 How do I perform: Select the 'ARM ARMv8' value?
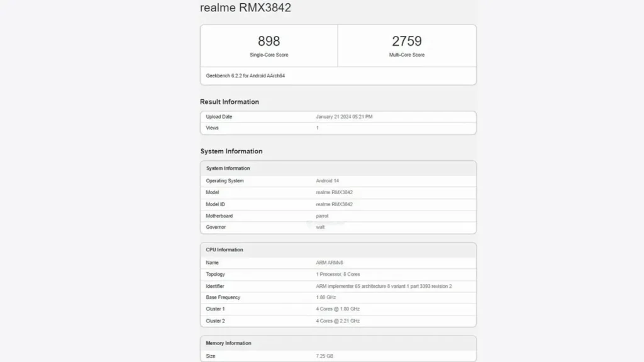click(330, 263)
